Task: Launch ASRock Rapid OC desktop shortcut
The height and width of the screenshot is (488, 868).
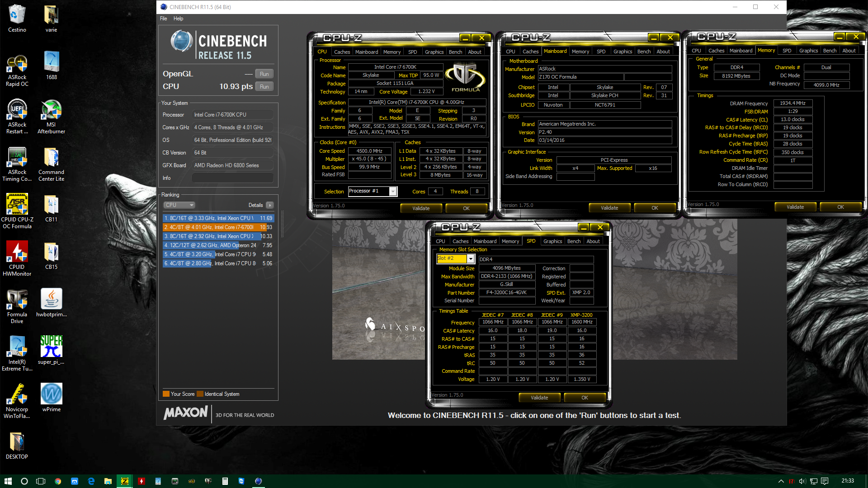Action: [17, 69]
